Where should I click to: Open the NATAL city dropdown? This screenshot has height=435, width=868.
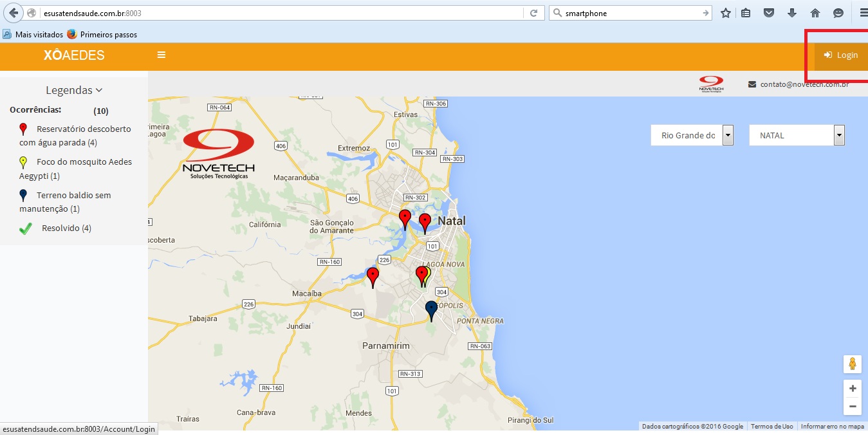click(x=797, y=136)
